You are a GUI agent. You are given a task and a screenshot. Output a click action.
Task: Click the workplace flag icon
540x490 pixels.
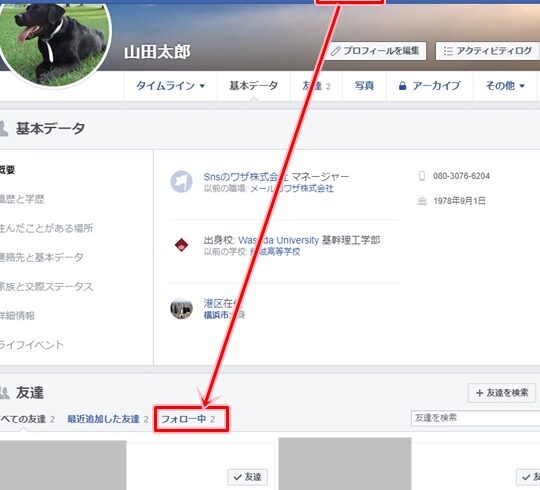pos(181,182)
